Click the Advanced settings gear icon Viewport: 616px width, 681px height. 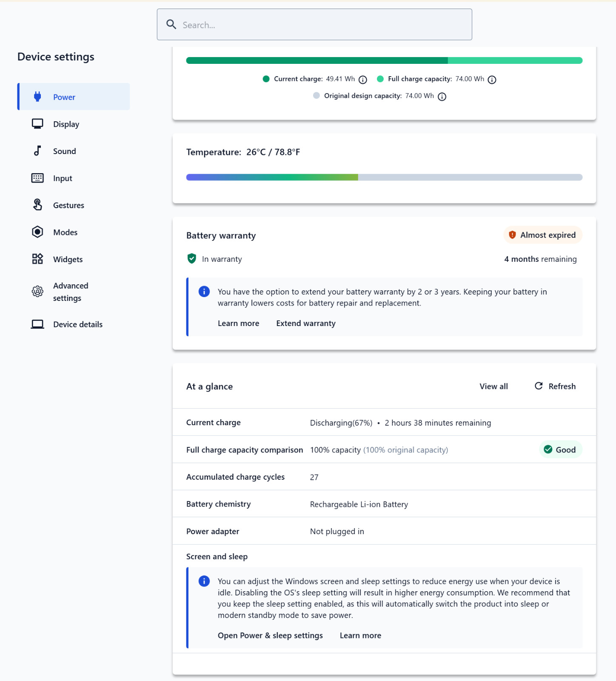pyautogui.click(x=37, y=292)
